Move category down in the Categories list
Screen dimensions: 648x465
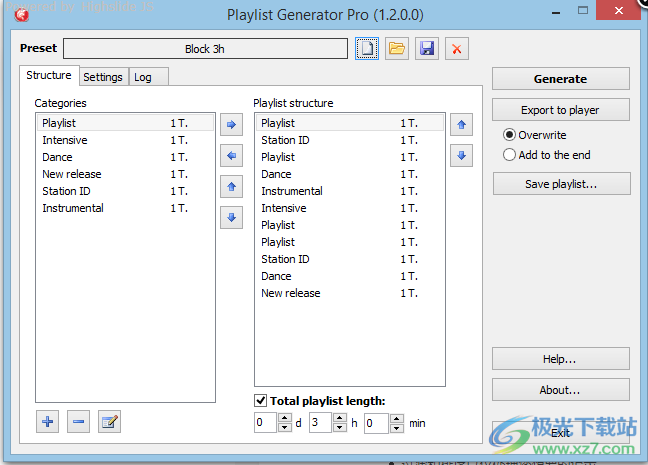pos(231,217)
